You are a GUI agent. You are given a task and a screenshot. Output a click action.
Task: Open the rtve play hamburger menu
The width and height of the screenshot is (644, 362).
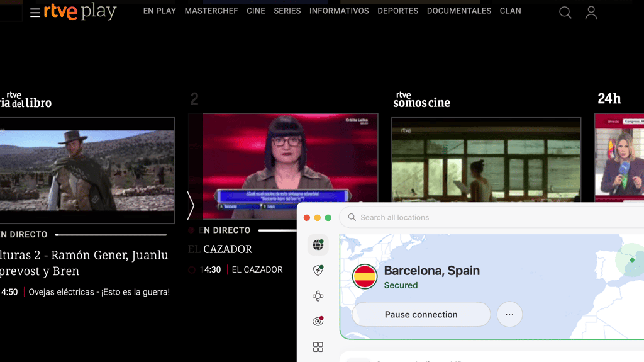point(35,13)
